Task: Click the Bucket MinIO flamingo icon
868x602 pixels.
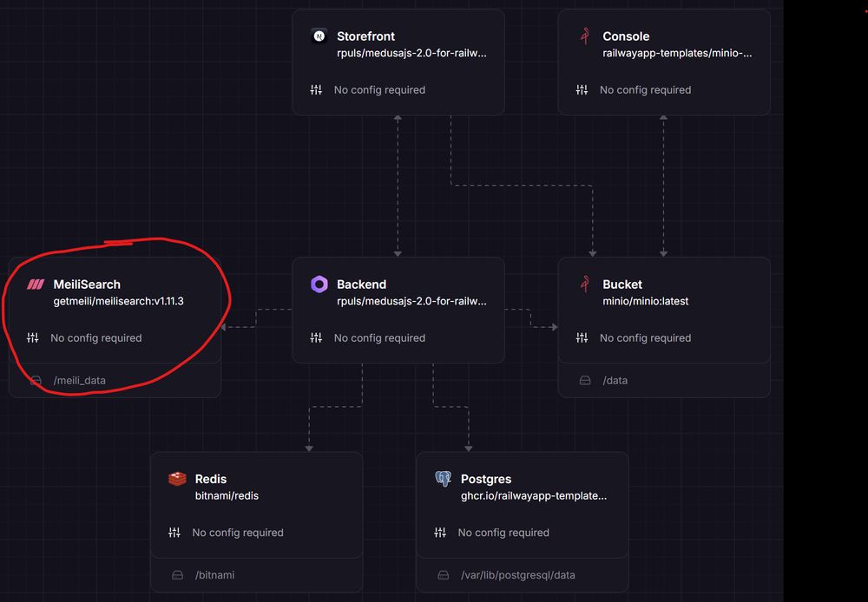Action: [584, 285]
